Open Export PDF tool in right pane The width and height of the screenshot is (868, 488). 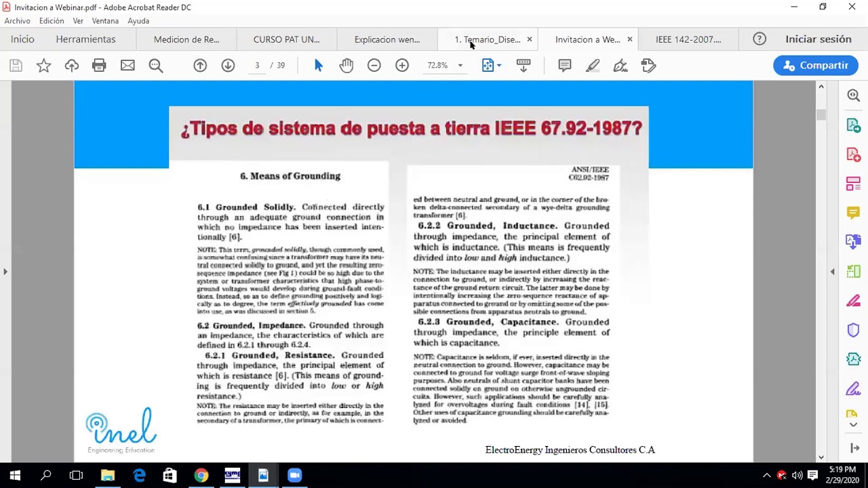853,125
